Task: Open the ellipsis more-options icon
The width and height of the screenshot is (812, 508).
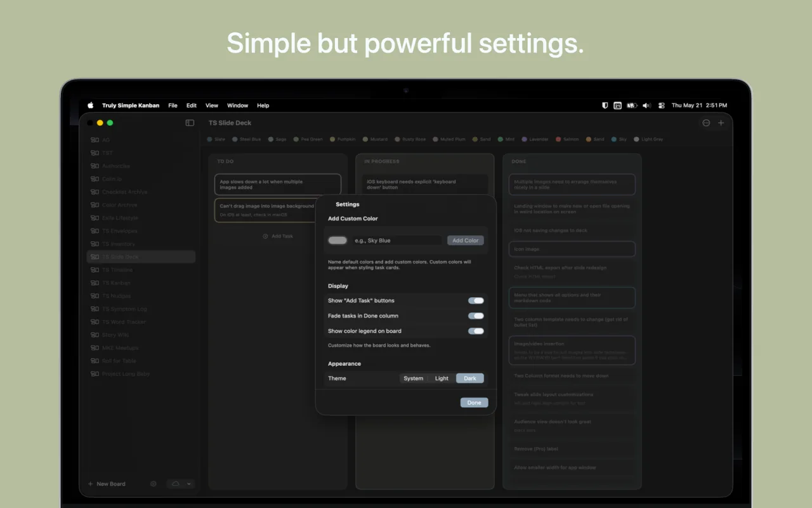Action: point(706,123)
